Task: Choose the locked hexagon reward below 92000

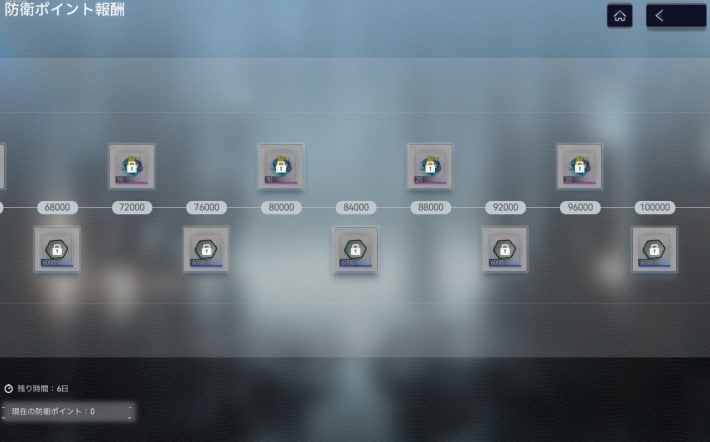Action: pyautogui.click(x=505, y=249)
